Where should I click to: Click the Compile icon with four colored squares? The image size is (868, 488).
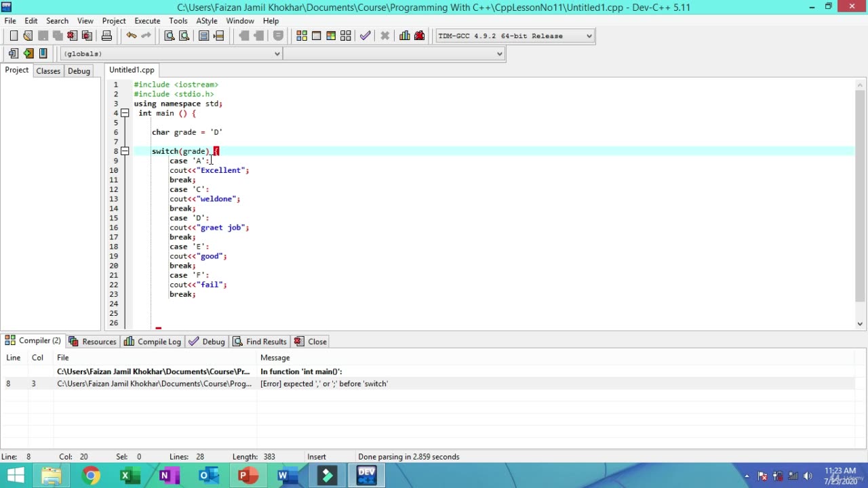(x=302, y=36)
